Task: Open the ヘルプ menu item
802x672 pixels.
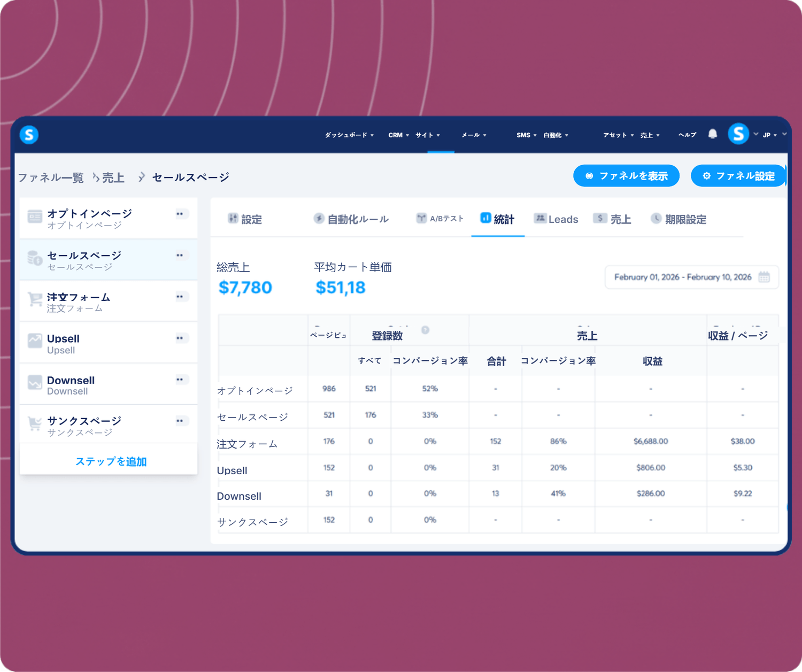Action: (687, 135)
